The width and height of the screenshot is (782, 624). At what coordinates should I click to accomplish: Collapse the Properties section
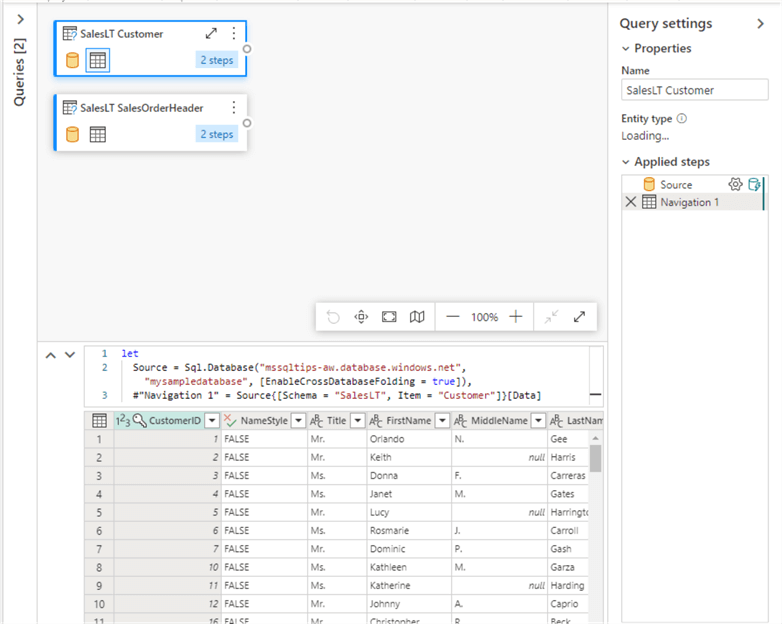tap(626, 48)
